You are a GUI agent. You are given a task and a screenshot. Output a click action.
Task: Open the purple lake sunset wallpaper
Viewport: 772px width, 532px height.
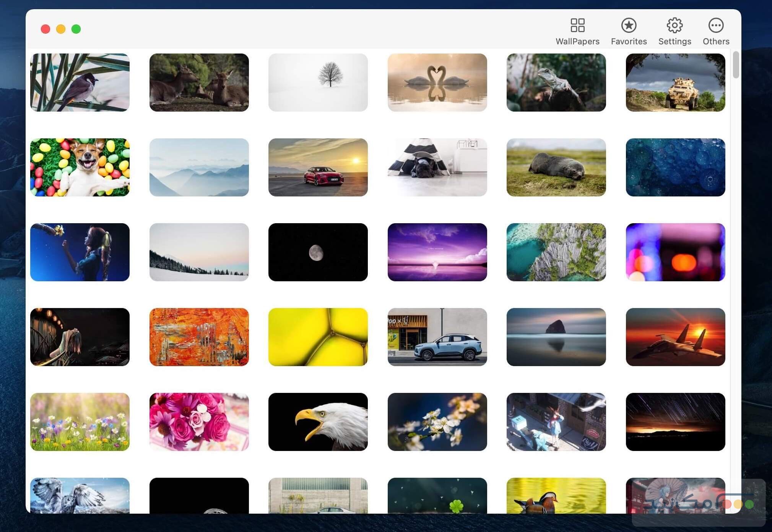437,252
